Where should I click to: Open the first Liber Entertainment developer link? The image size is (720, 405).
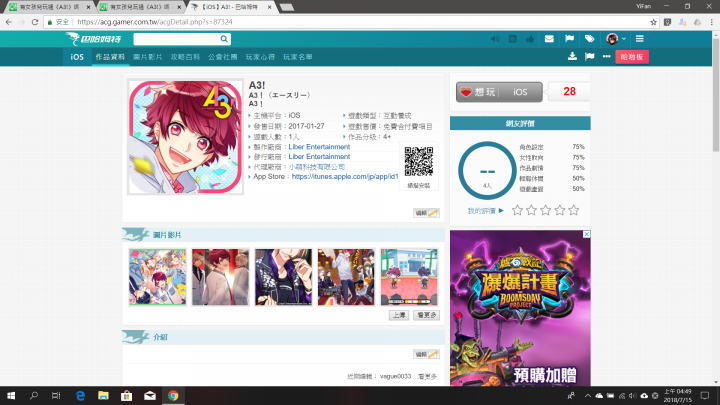(x=319, y=147)
